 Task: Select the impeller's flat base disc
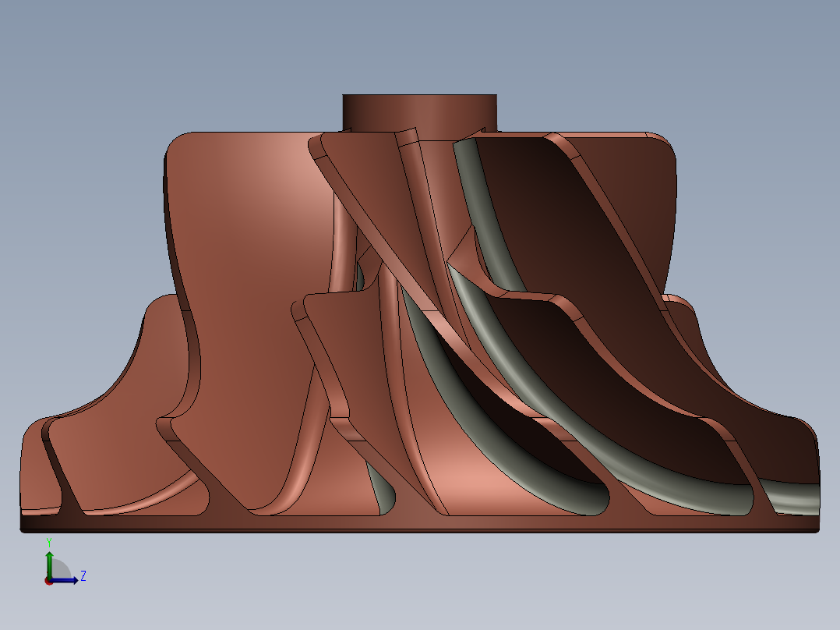pyautogui.click(x=419, y=524)
